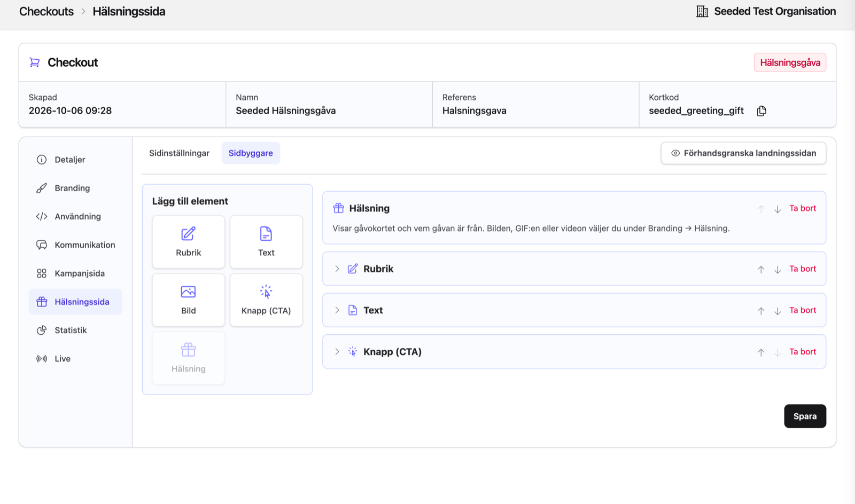Copy the seeded_greeting_gift short code
The height and width of the screenshot is (504, 855).
tap(761, 111)
